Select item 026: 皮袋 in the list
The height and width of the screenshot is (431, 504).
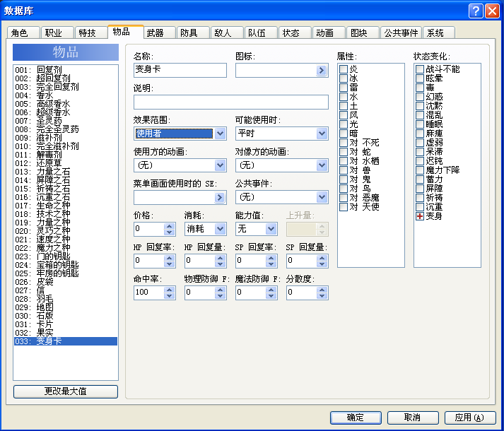[x=66, y=282]
